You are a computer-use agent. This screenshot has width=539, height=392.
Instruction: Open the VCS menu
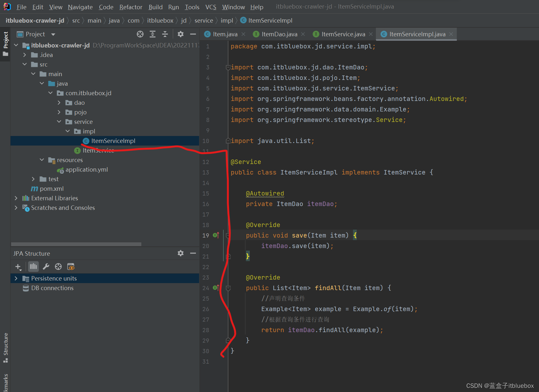[211, 7]
